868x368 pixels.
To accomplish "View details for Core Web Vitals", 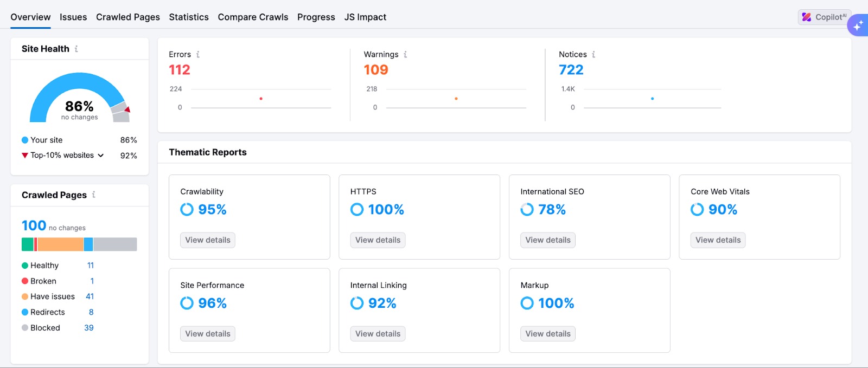I will point(718,240).
